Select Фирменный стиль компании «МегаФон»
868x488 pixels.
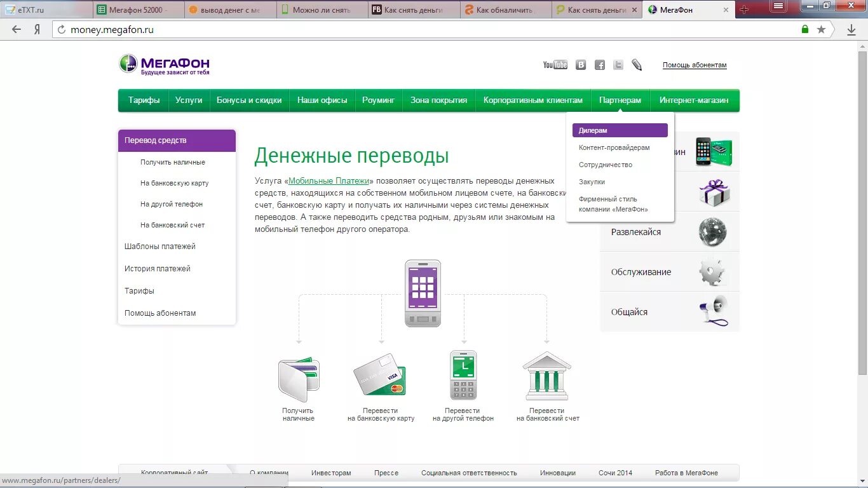click(x=613, y=204)
